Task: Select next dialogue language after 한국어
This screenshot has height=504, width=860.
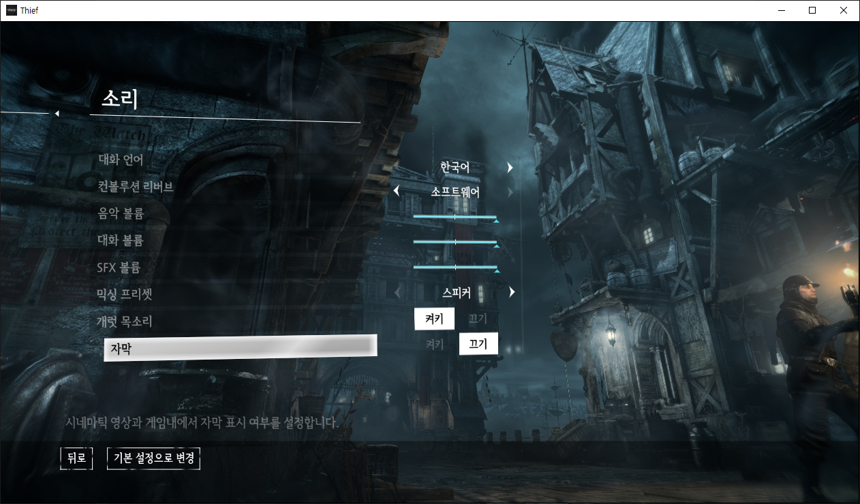Action: coord(509,167)
